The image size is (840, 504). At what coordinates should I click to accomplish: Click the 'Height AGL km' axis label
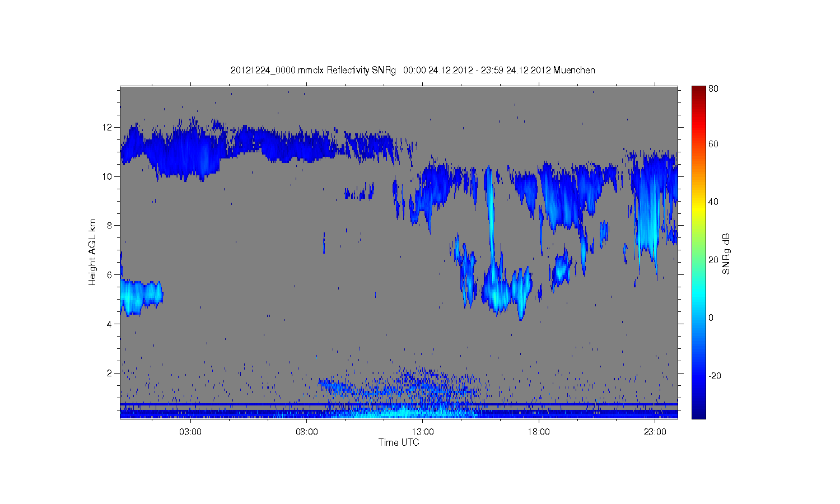click(92, 252)
